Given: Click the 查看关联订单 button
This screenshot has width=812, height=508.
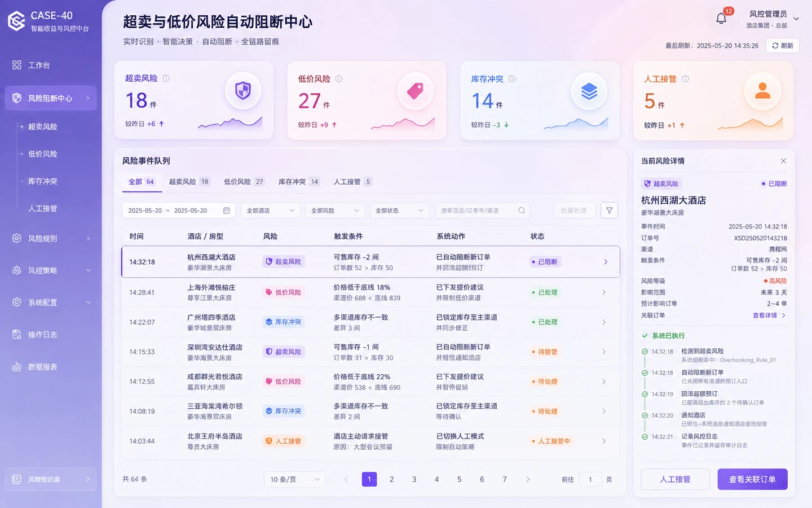Looking at the screenshot, I should (752, 479).
